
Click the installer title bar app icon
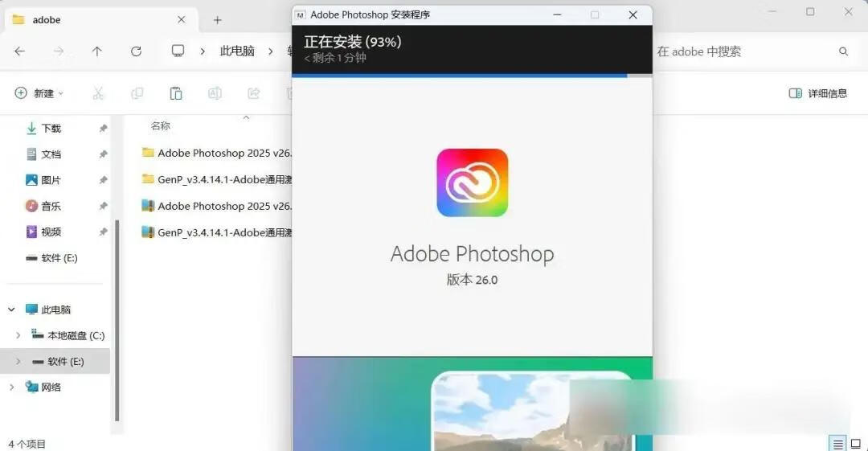[x=300, y=15]
